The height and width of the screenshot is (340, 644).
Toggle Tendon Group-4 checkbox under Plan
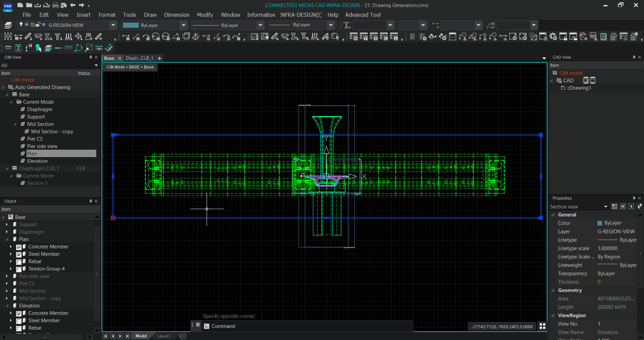click(19, 269)
